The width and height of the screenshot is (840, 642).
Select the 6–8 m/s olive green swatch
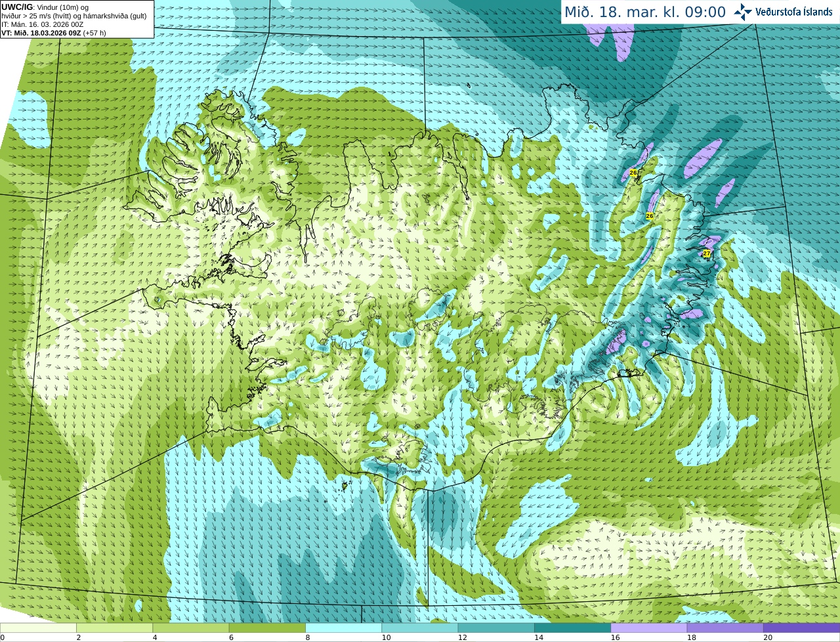point(267,628)
